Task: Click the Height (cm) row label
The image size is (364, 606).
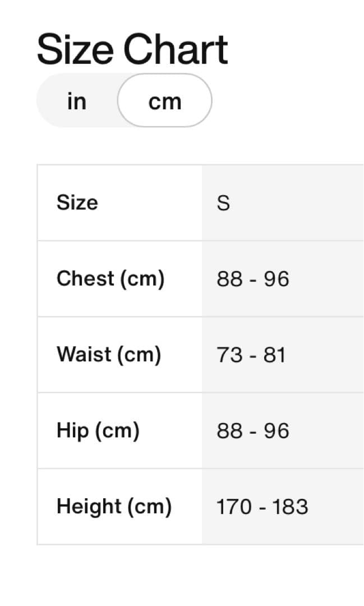Action: click(115, 506)
